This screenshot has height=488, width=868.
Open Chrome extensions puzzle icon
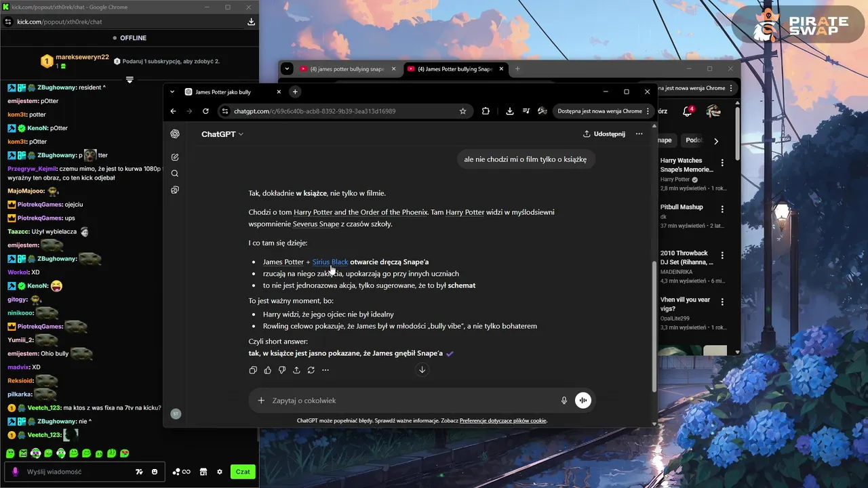pos(486,111)
